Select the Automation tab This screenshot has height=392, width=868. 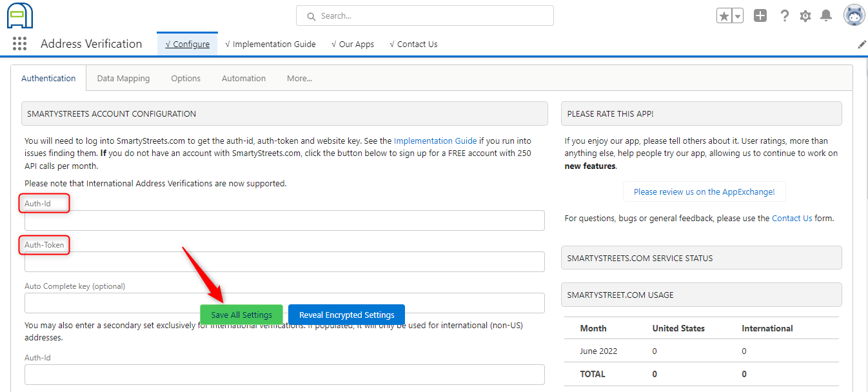click(243, 78)
